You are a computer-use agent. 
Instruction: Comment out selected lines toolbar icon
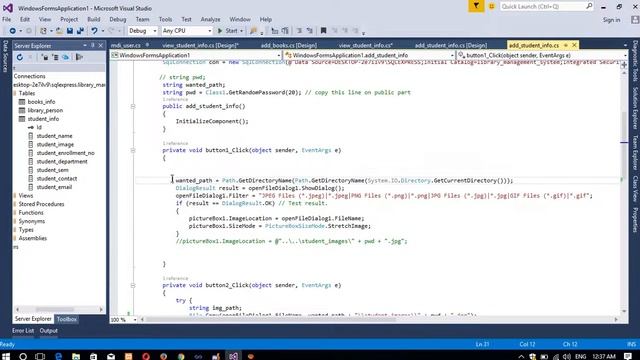point(299,31)
